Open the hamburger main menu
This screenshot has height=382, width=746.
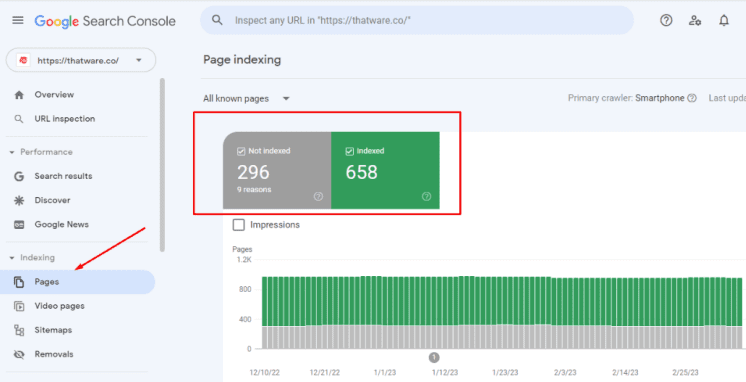pos(18,20)
